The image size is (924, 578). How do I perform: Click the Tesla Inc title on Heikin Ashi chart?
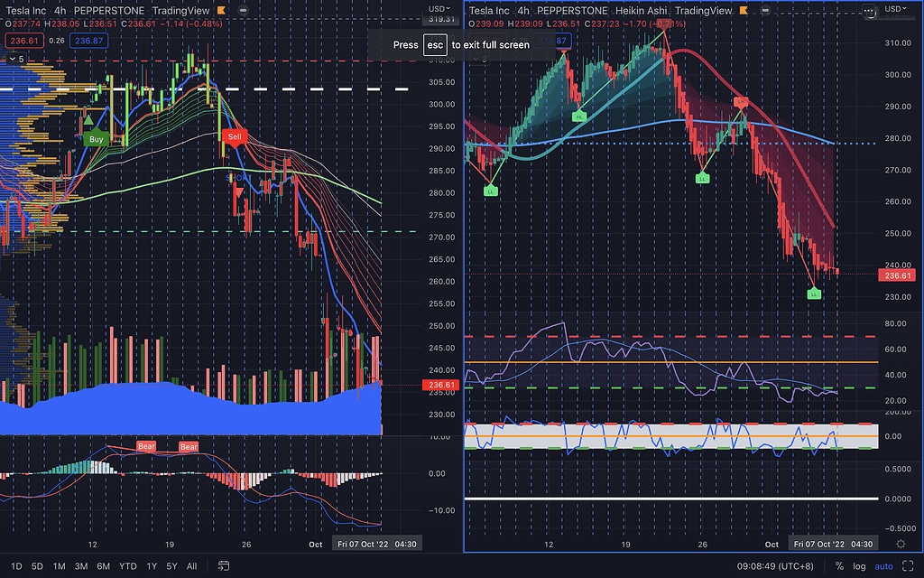click(x=489, y=11)
